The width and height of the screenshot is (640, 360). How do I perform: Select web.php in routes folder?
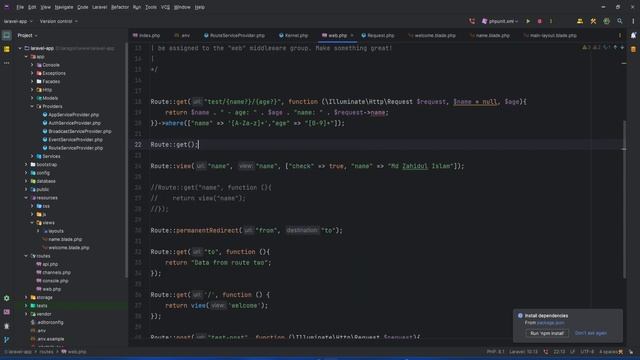coord(51,289)
